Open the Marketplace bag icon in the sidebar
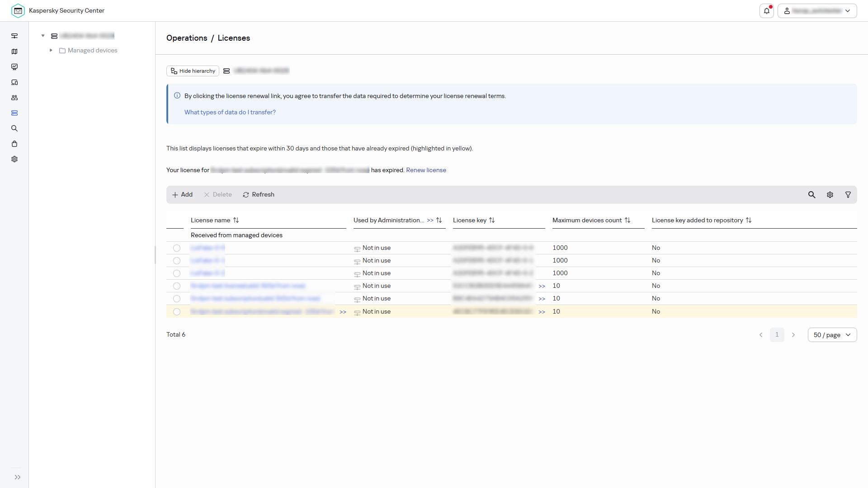This screenshot has width=868, height=488. (14, 144)
